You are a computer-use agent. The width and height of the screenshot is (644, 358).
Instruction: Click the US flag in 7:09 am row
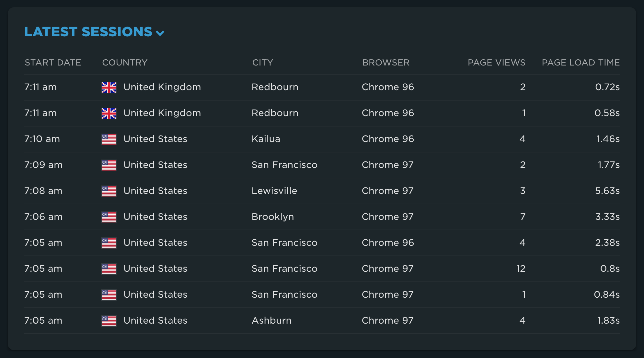coord(109,165)
